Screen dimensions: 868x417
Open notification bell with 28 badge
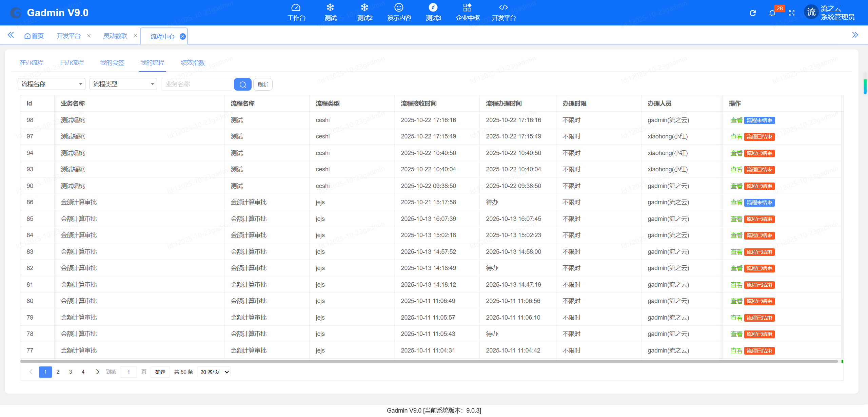772,13
